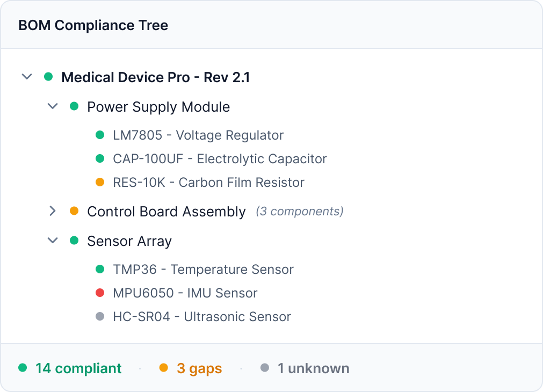The width and height of the screenshot is (543, 392).
Task: Select the Sensor Array assembly
Action: pyautogui.click(x=129, y=241)
